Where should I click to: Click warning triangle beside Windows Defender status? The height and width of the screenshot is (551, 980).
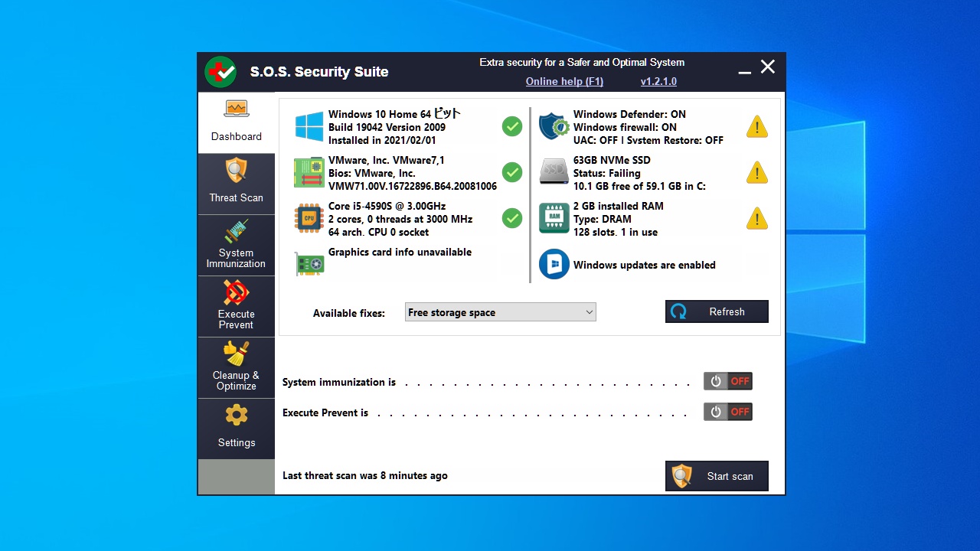[756, 127]
